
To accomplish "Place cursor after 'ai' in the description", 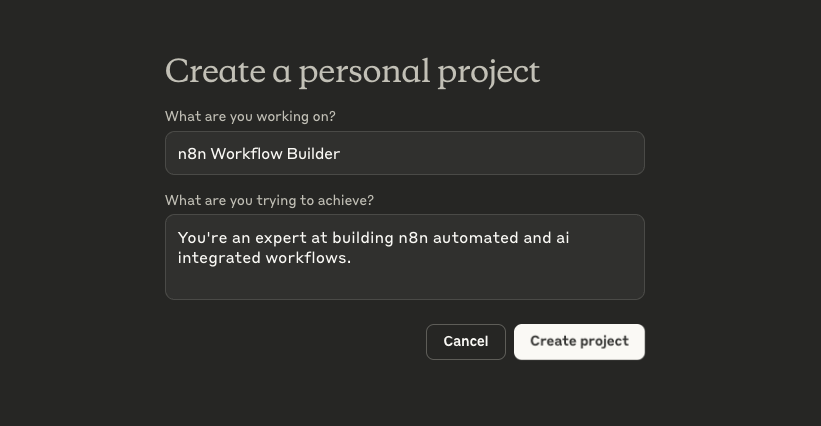I will click(570, 238).
